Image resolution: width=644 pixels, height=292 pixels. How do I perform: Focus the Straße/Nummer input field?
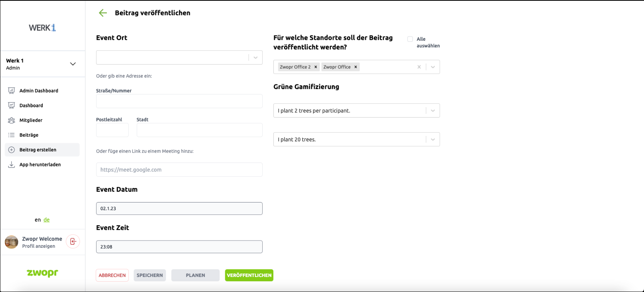click(179, 101)
